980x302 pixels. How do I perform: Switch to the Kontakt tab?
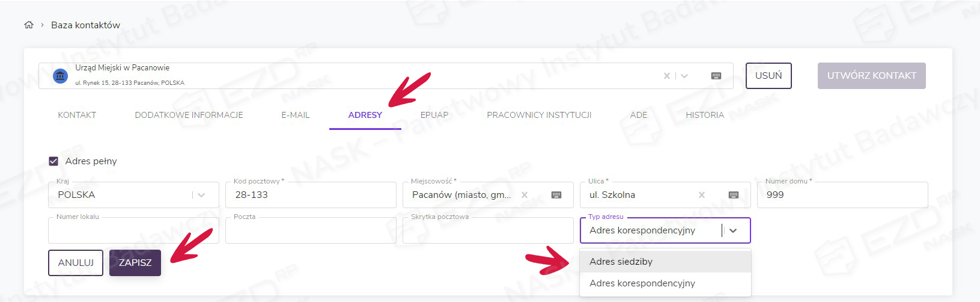click(77, 115)
